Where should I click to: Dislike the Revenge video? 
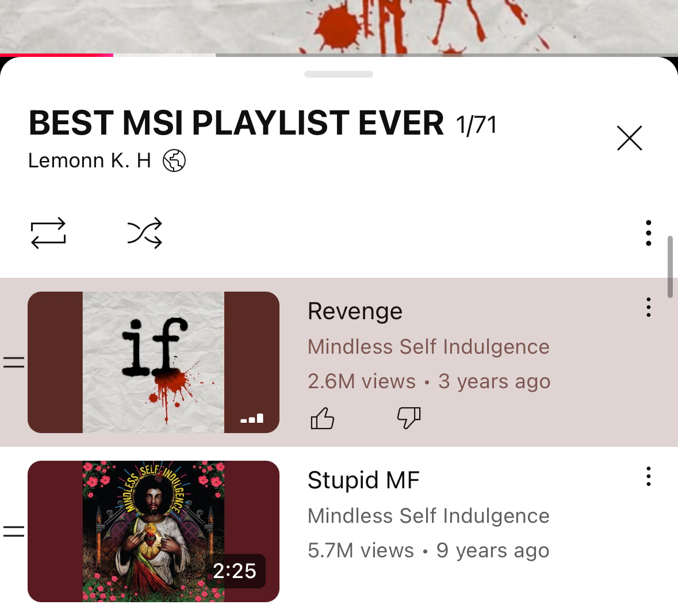pyautogui.click(x=409, y=418)
